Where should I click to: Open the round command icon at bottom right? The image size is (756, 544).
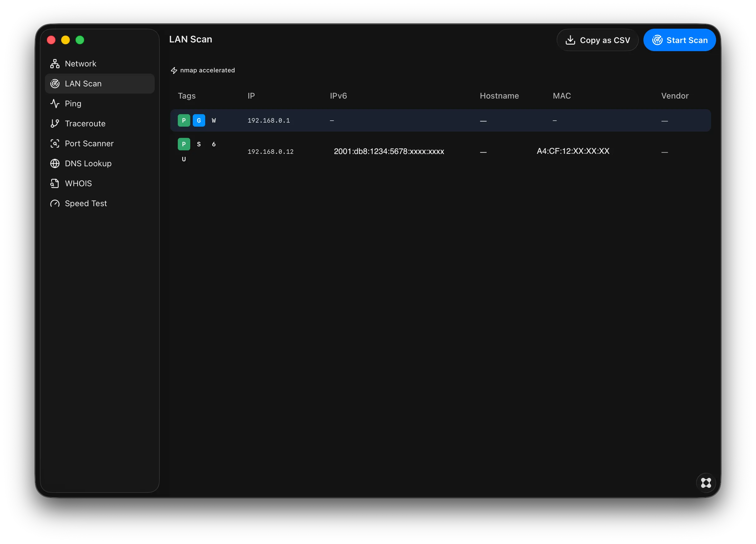[706, 483]
